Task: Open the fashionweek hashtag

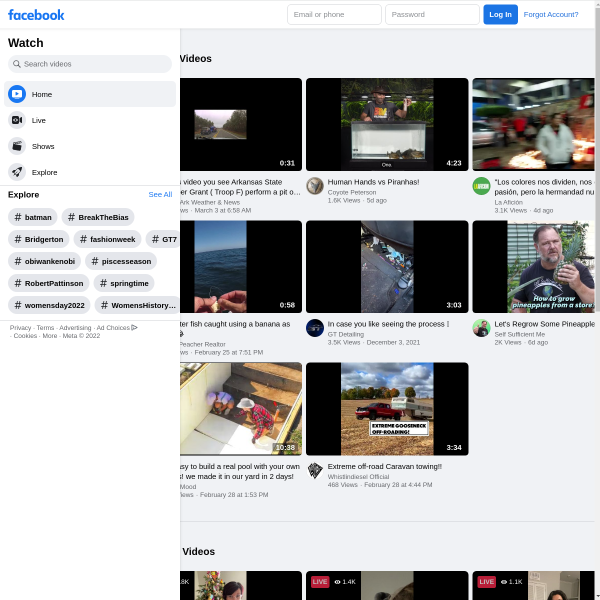Action: tap(108, 240)
